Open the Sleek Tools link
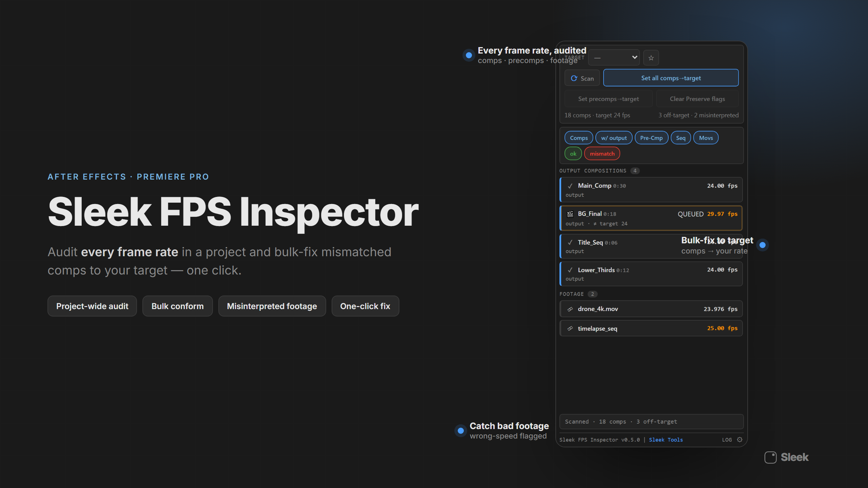Image resolution: width=868 pixels, height=488 pixels. coord(666,440)
